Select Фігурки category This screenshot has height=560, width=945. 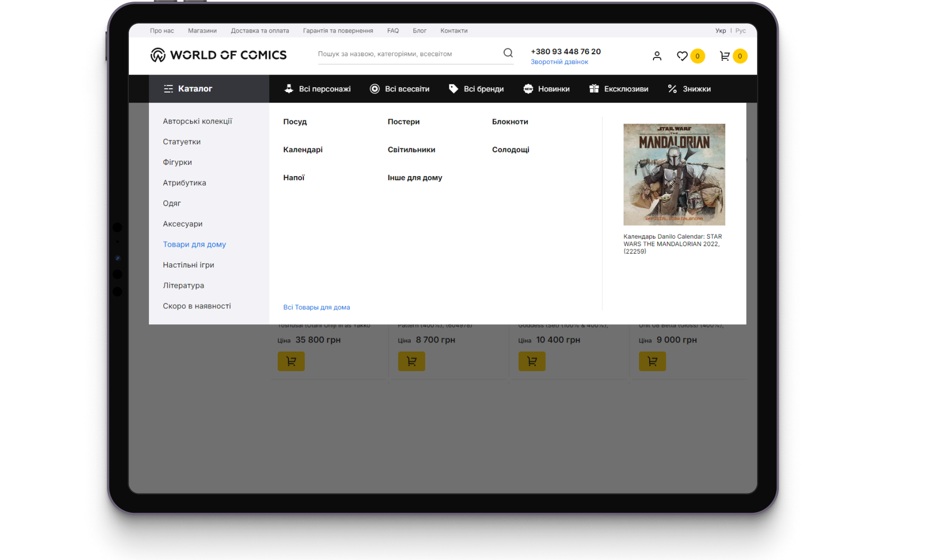click(x=177, y=162)
